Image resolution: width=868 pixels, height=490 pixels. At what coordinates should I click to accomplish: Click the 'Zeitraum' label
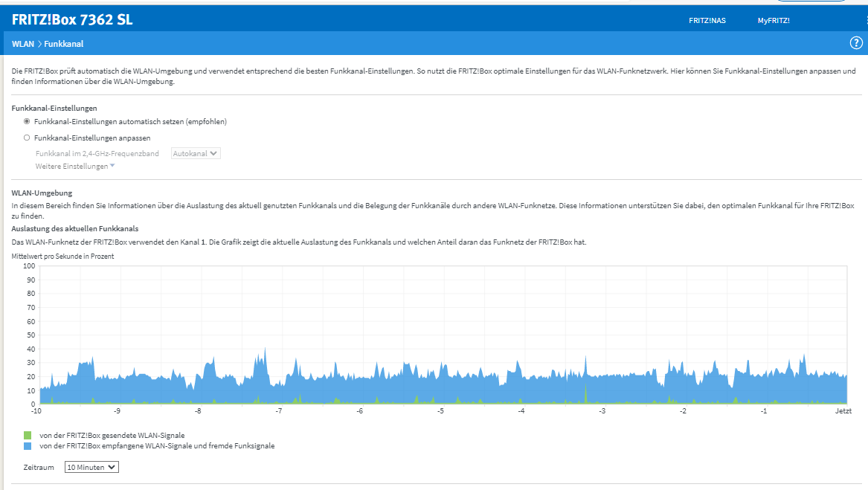point(39,467)
